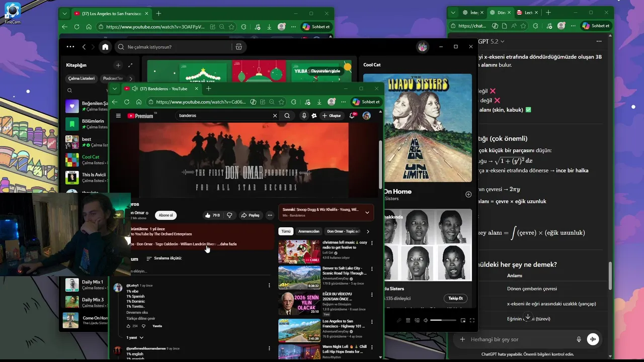Screen dimensions: 644x362
Task: Click the YouTube voice search microphone
Action: (x=304, y=116)
